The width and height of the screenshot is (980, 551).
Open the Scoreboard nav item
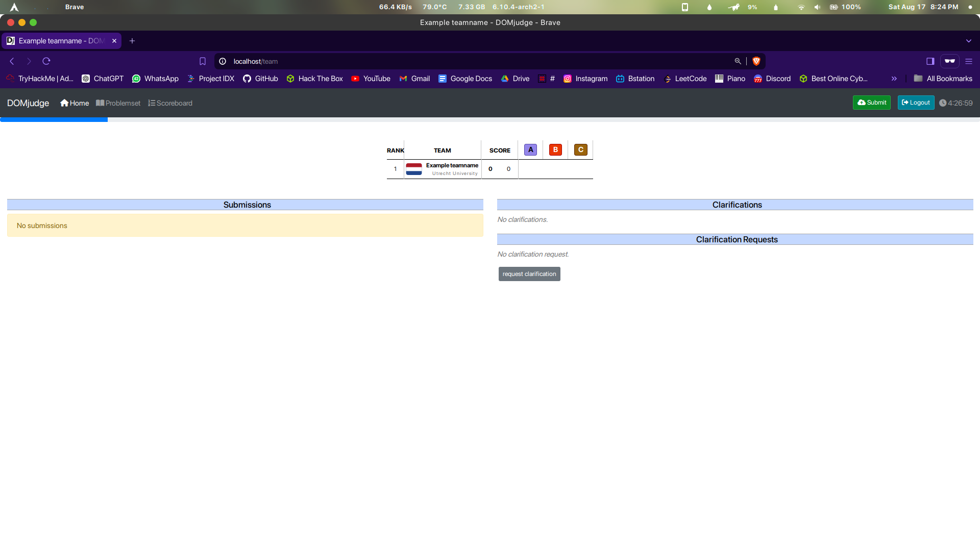pos(170,103)
